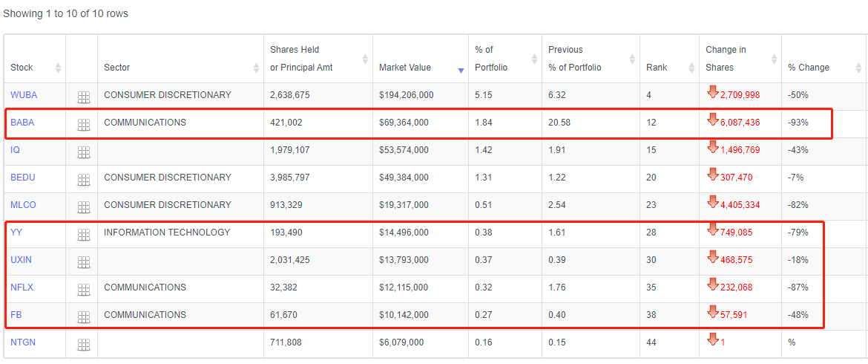Image resolution: width=868 pixels, height=364 pixels.
Task: Click the -93% change value
Action: 798,123
